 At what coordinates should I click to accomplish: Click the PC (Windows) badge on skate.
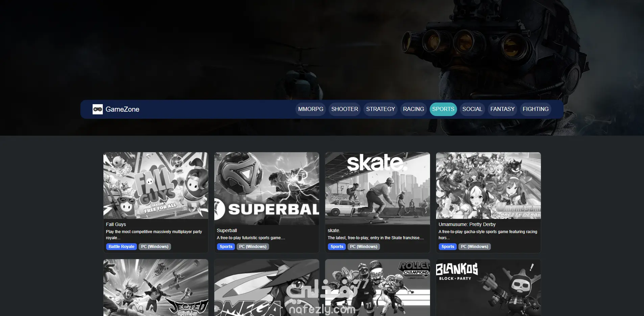pos(364,247)
